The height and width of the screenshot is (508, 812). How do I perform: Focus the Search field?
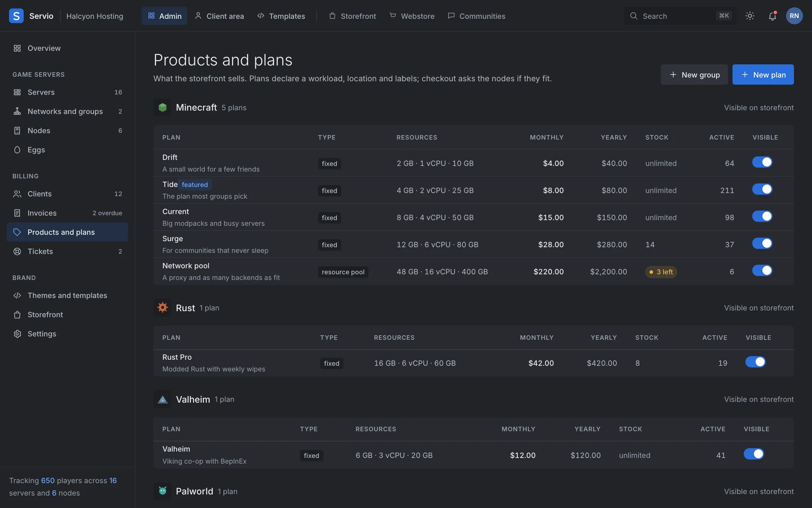[680, 16]
